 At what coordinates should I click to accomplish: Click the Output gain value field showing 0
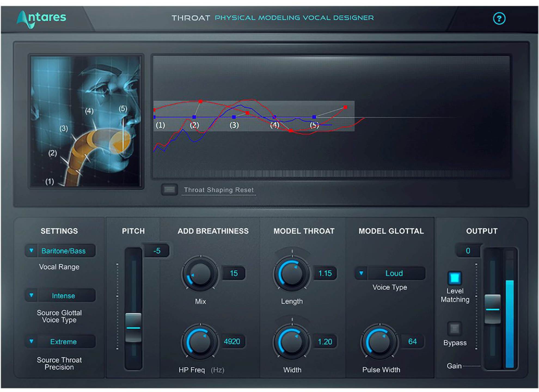(468, 250)
